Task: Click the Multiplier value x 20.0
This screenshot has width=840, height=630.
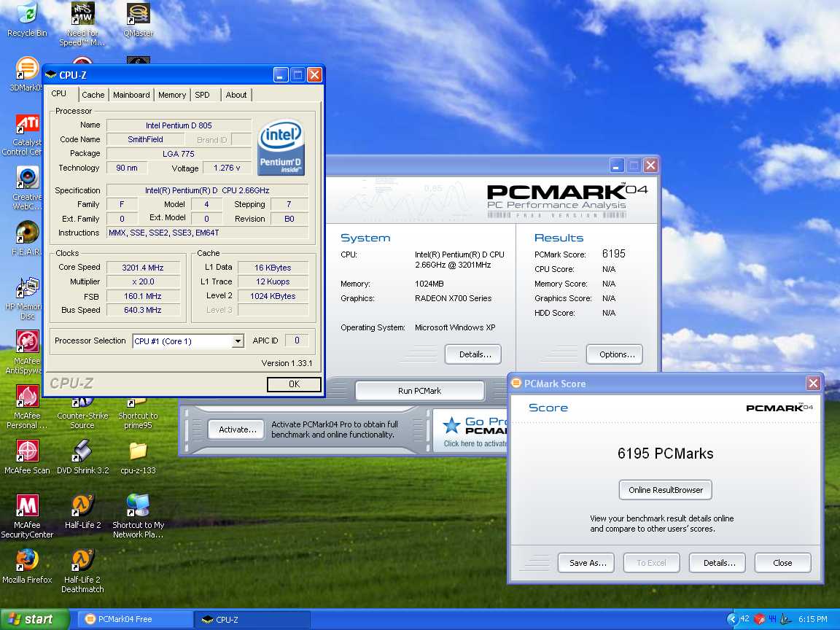Action: click(x=143, y=281)
